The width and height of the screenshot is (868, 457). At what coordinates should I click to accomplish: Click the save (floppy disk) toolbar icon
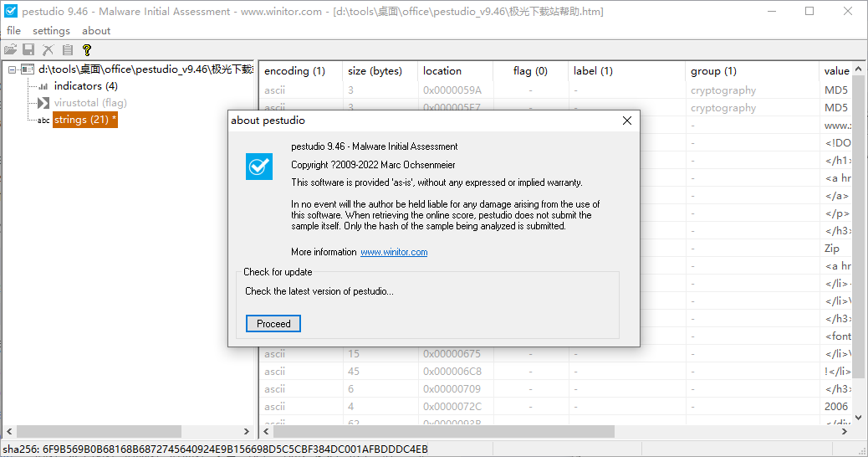point(28,50)
